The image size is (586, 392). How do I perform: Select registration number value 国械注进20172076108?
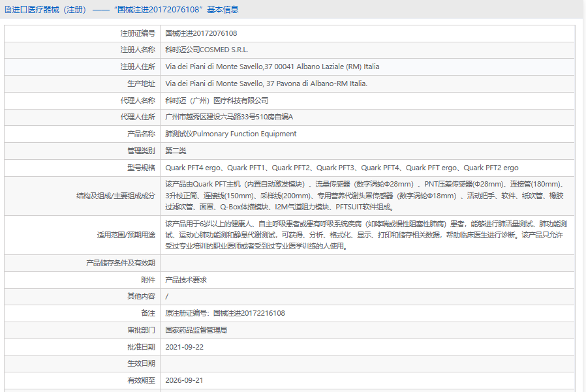point(201,33)
